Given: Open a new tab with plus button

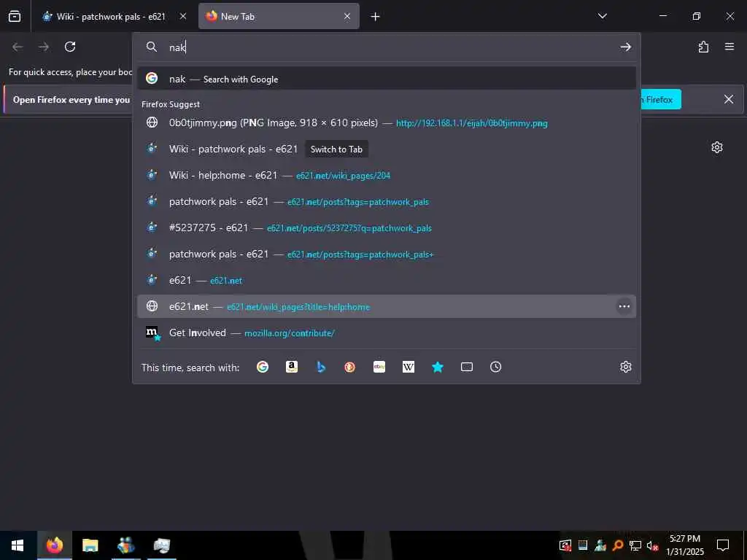Looking at the screenshot, I should 376,17.
